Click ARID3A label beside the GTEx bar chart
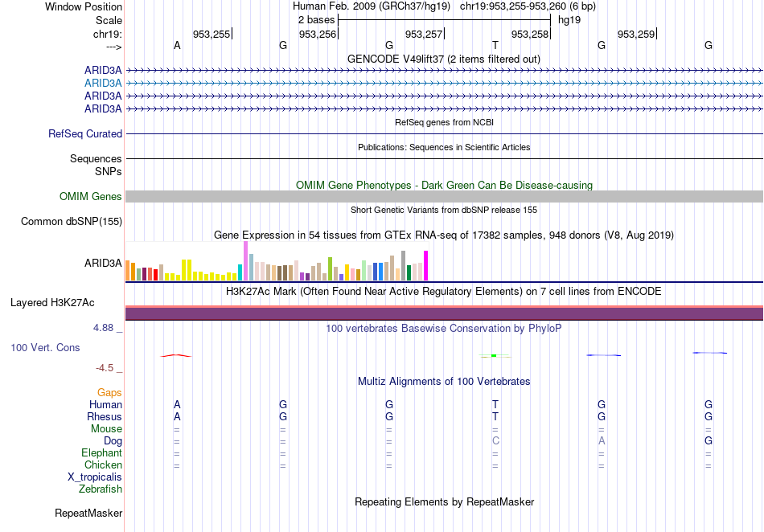Image resolution: width=764 pixels, height=532 pixels. [103, 264]
